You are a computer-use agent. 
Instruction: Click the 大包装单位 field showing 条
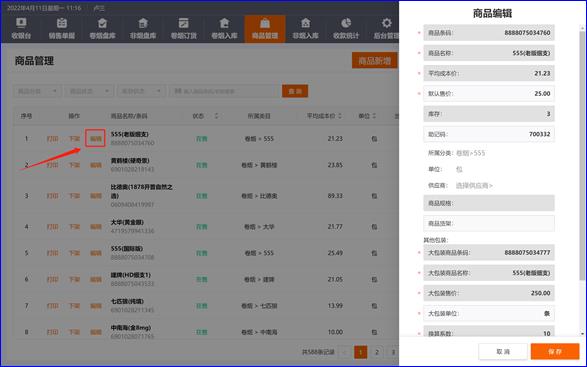coord(489,313)
